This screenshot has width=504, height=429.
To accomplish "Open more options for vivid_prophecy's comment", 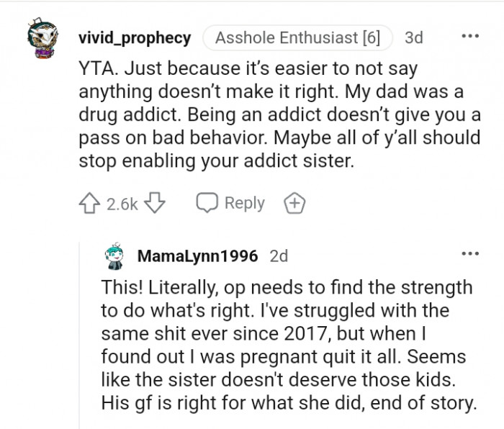I will 470,35.
